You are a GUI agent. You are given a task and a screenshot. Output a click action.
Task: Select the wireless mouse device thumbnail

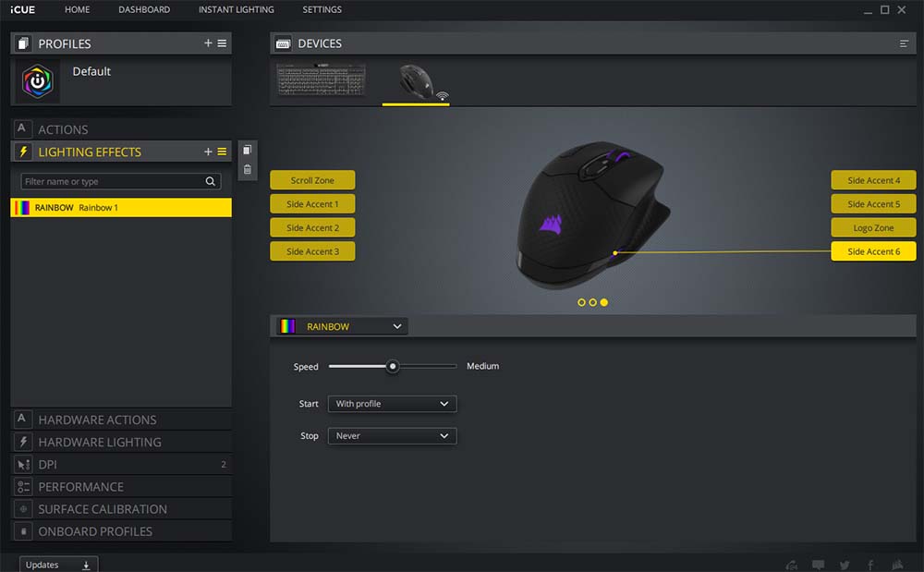click(418, 82)
